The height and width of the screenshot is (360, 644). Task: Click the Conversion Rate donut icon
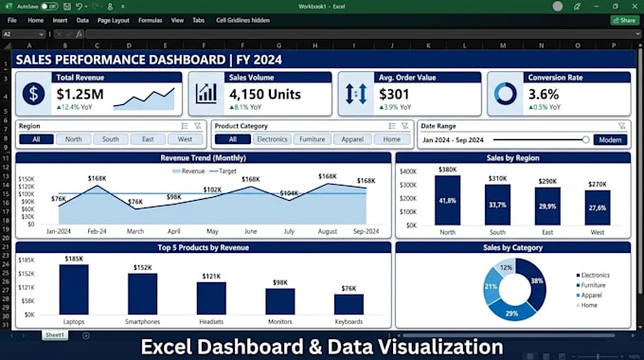505,93
